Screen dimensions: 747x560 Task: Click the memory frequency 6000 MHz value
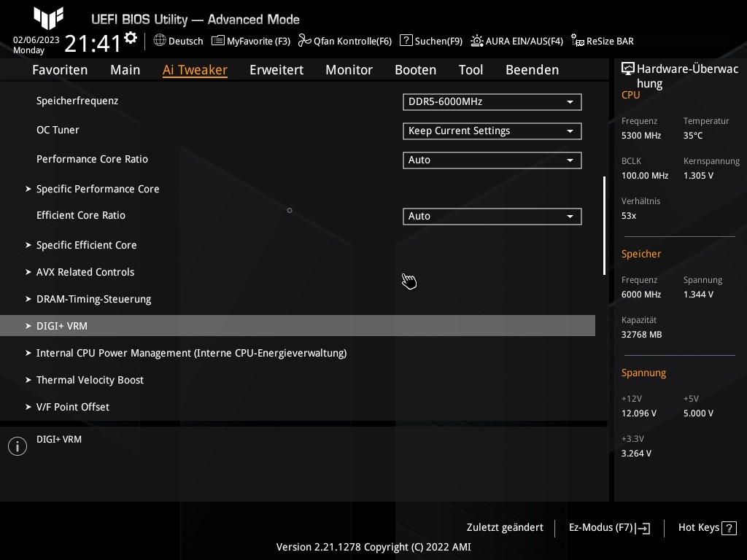click(x=641, y=295)
